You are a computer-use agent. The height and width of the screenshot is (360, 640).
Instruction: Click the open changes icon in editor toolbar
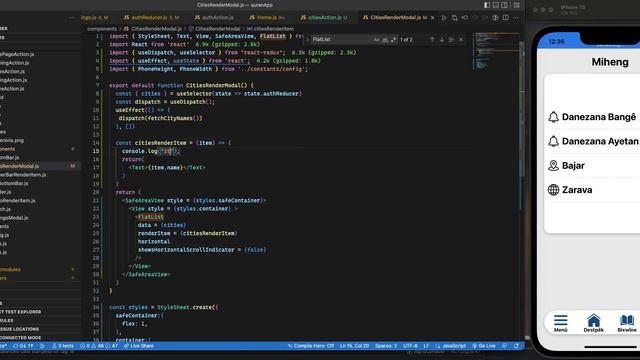(454, 18)
